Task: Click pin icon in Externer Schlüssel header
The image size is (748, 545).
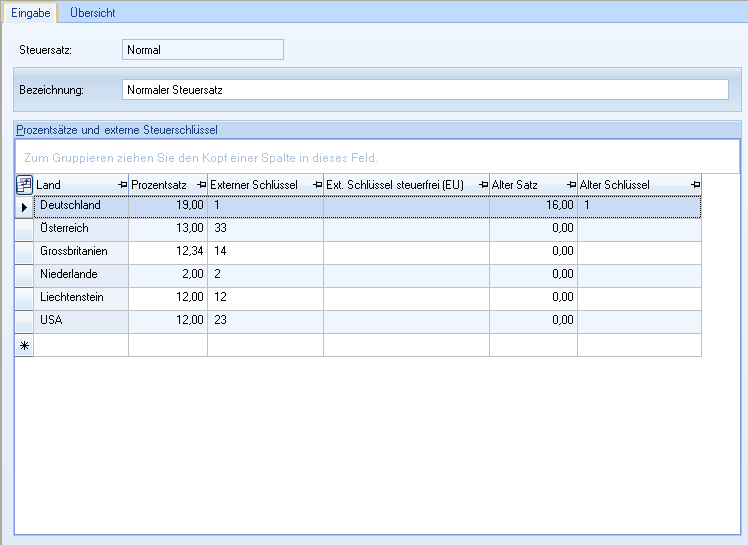Action: [x=316, y=185]
